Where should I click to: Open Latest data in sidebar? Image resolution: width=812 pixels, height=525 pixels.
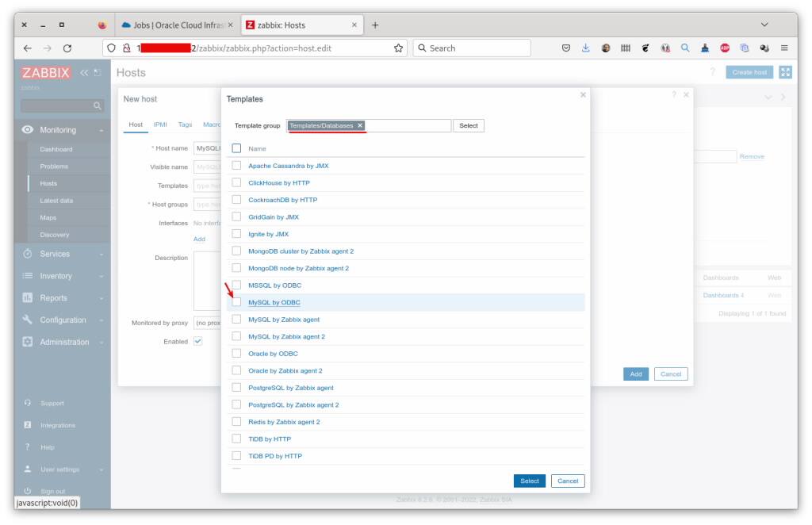click(56, 201)
